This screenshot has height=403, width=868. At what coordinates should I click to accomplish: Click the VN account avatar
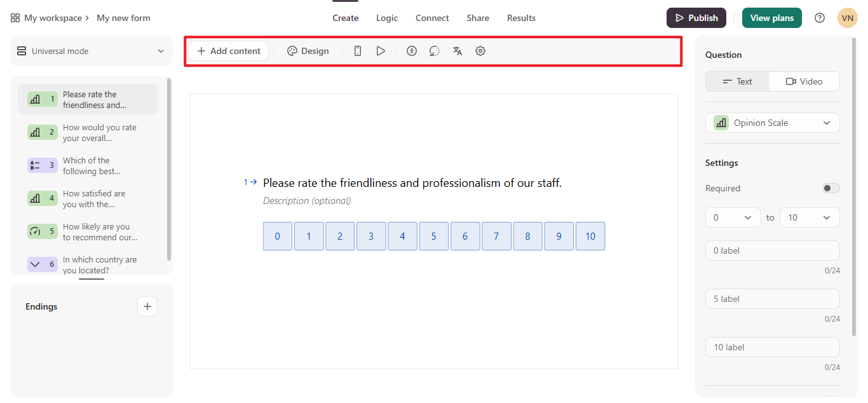[x=847, y=17]
